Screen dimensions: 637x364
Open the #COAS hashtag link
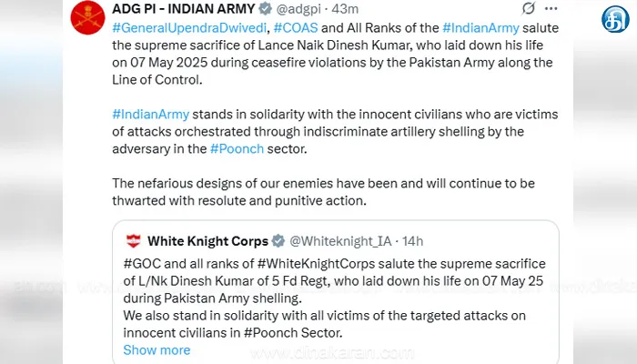296,27
